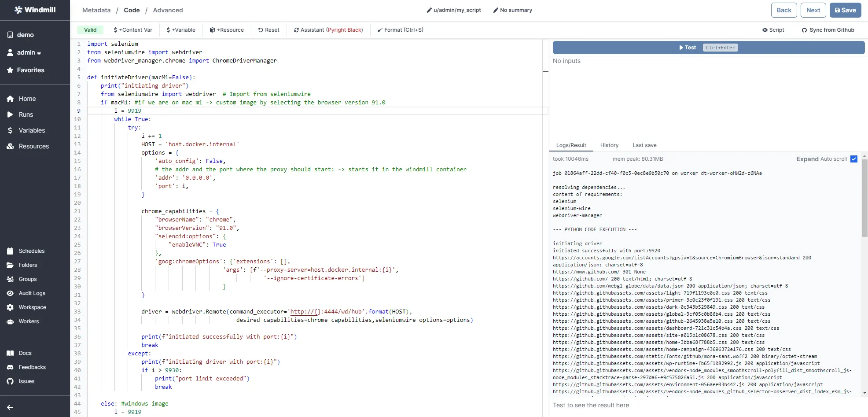
Task: Run the script with the Test button
Action: click(x=687, y=47)
